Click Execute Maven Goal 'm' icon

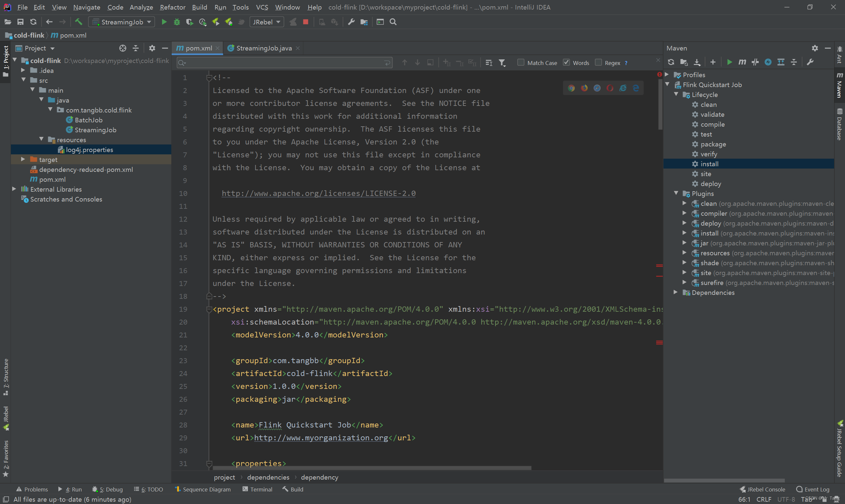742,62
